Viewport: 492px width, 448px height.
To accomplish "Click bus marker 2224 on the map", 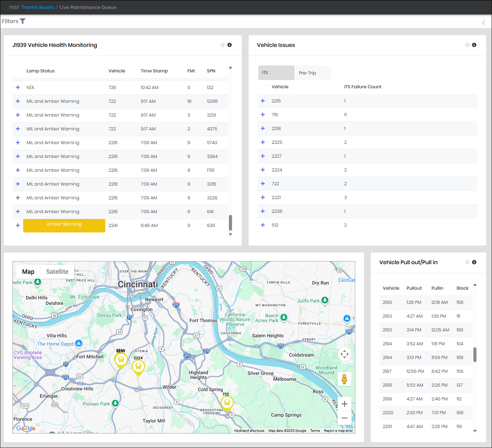I will point(138,367).
